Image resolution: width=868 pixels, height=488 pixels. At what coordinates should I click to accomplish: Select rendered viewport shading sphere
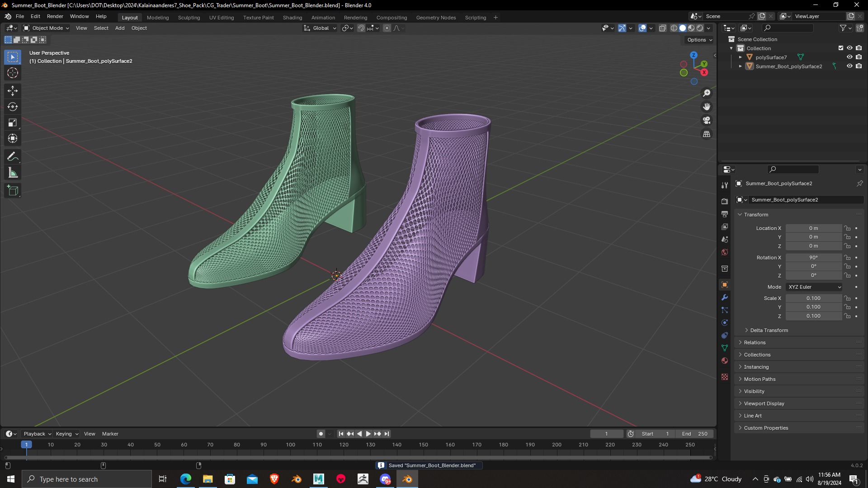pyautogui.click(x=700, y=28)
